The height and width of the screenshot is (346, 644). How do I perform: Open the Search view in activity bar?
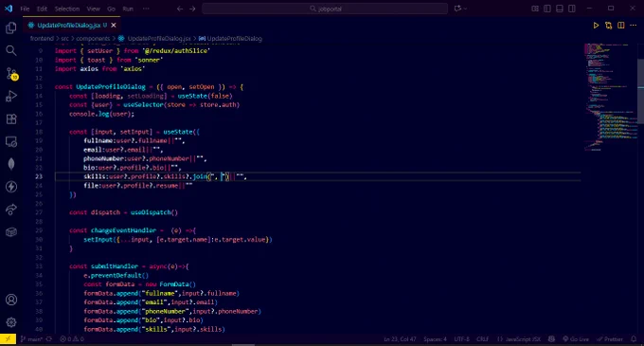[11, 50]
